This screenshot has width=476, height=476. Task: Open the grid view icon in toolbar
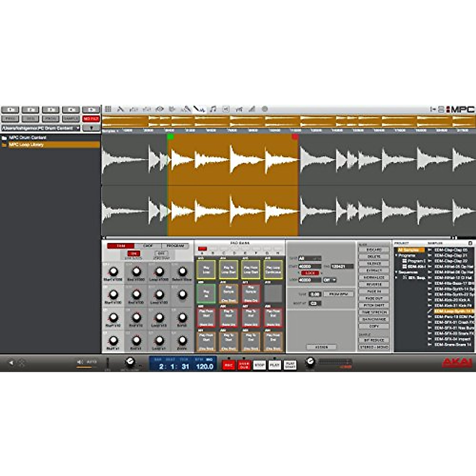[x=108, y=109]
